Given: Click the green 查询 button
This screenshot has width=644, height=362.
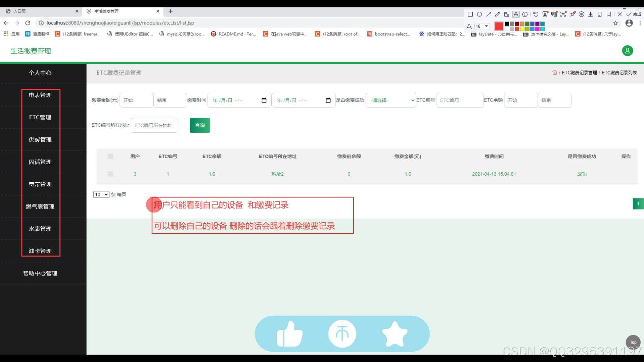Looking at the screenshot, I should point(200,125).
